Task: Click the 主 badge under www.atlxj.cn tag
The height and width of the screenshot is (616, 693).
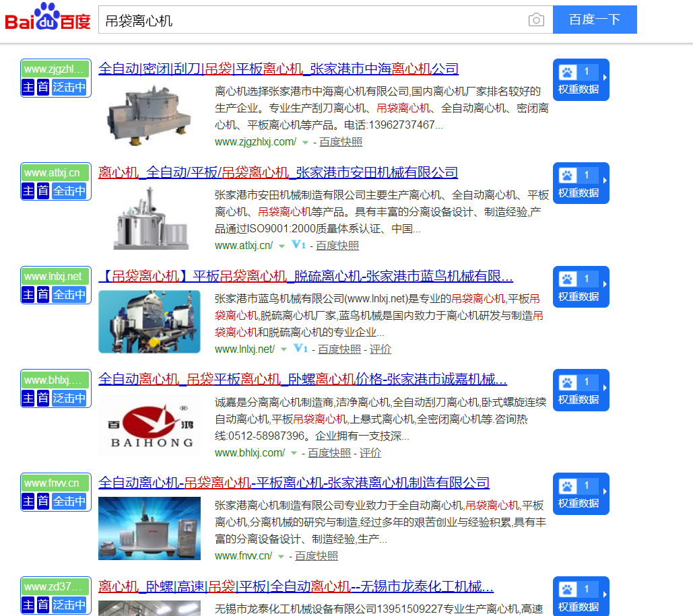Action: [x=28, y=191]
